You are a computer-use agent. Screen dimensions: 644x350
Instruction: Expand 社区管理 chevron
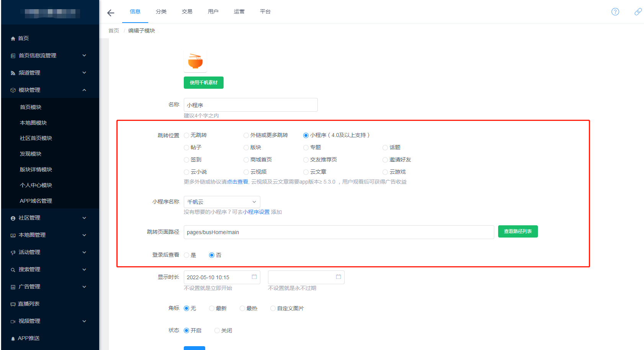click(84, 218)
